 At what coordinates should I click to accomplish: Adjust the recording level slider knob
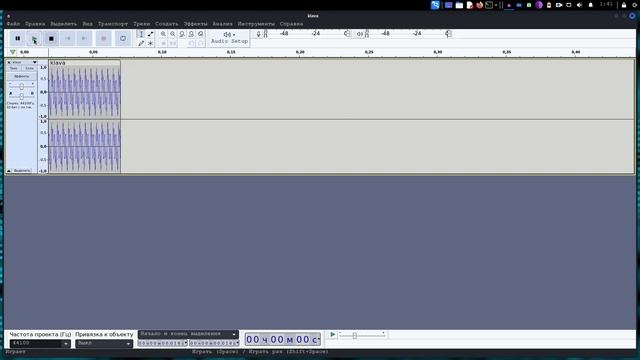click(347, 33)
